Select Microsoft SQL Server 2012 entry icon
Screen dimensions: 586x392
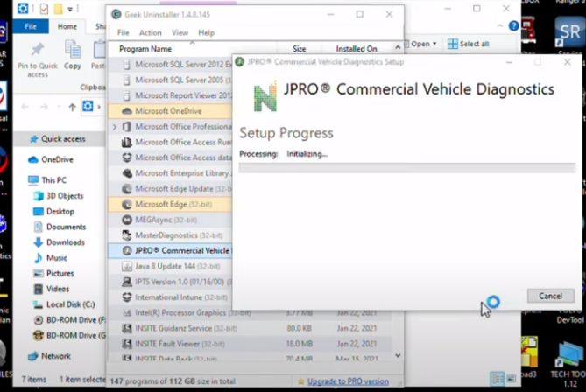click(127, 65)
